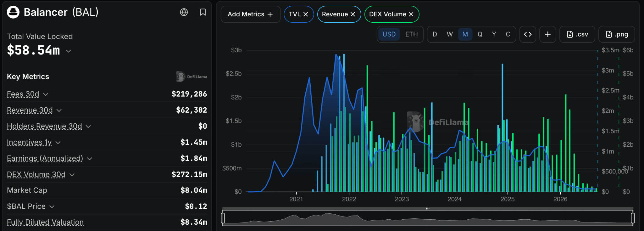Screen dimensions: 644x231
Task: Click the $8.04m market cap value
Action: 194,190
